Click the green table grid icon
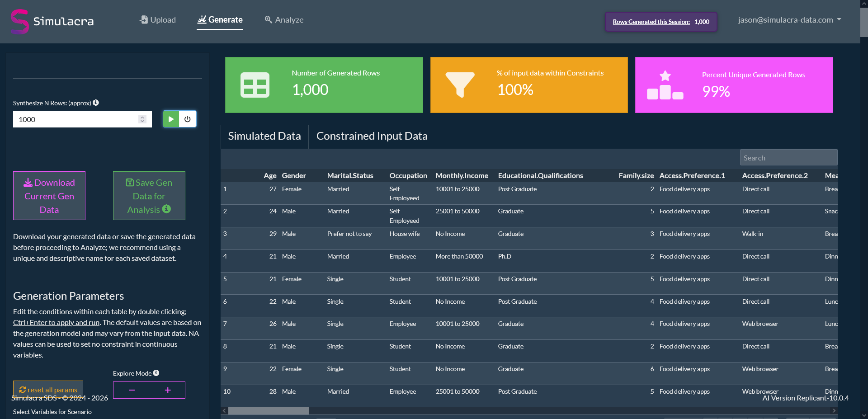Image resolution: width=868 pixels, height=419 pixels. click(x=255, y=85)
